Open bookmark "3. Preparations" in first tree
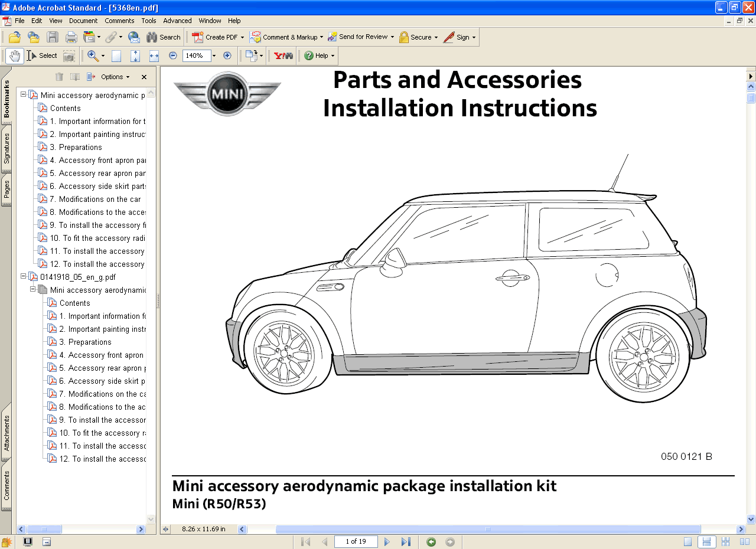Viewport: 756px width, 549px height. tap(76, 147)
